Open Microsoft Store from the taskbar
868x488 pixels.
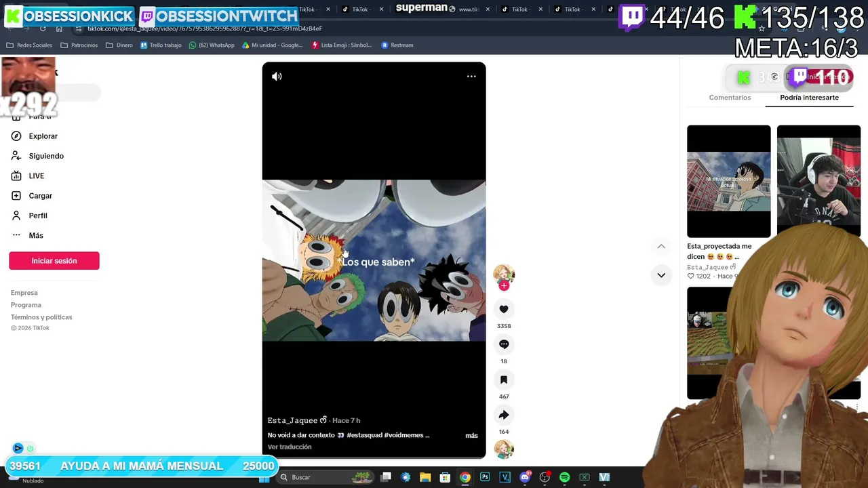tap(445, 478)
